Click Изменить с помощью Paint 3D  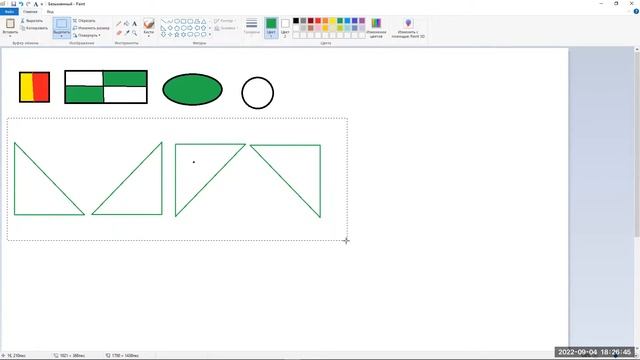pyautogui.click(x=408, y=28)
